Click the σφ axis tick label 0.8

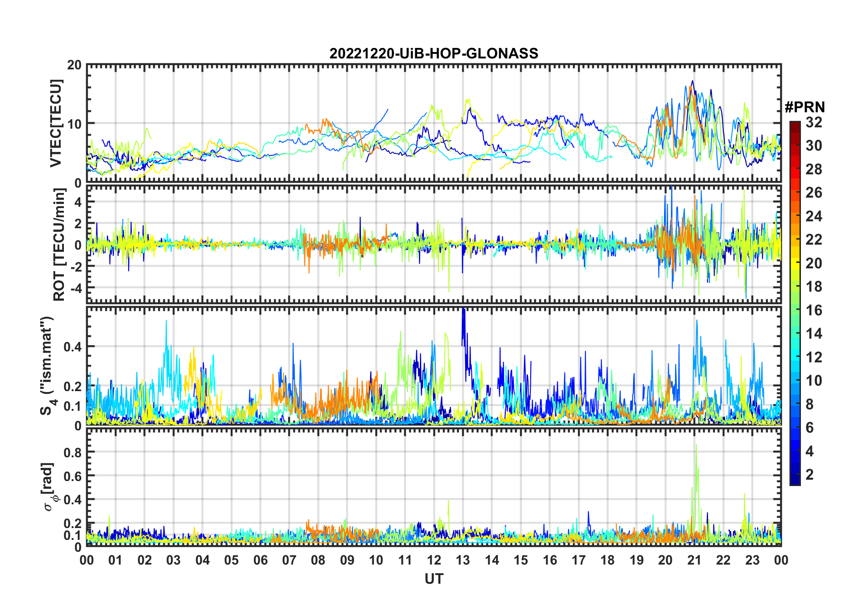pyautogui.click(x=73, y=452)
